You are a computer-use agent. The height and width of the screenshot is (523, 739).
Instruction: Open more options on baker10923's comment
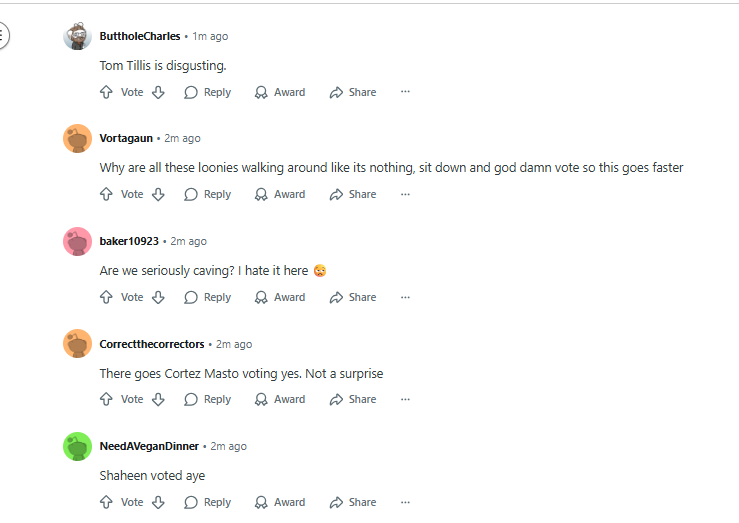point(405,297)
